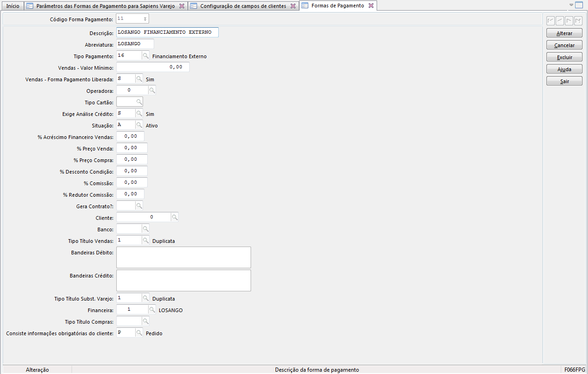Click the Cliente code field
The image size is (588, 374).
point(144,217)
